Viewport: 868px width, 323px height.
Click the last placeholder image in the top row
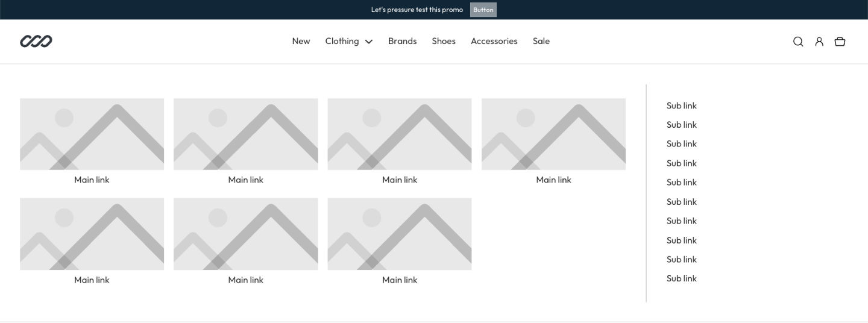[553, 134]
